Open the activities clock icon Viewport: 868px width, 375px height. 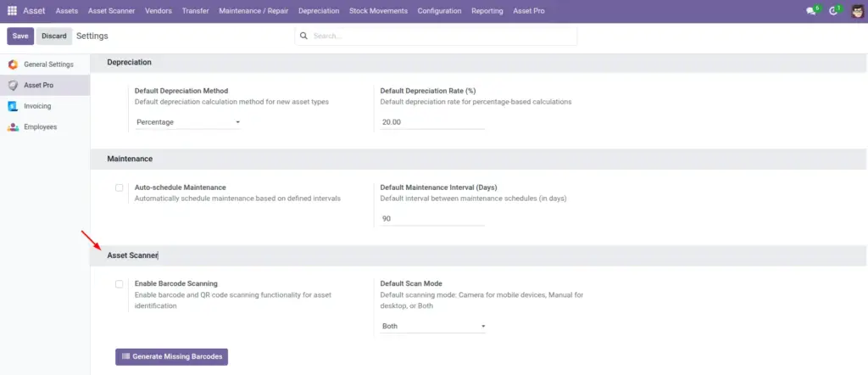pyautogui.click(x=834, y=10)
